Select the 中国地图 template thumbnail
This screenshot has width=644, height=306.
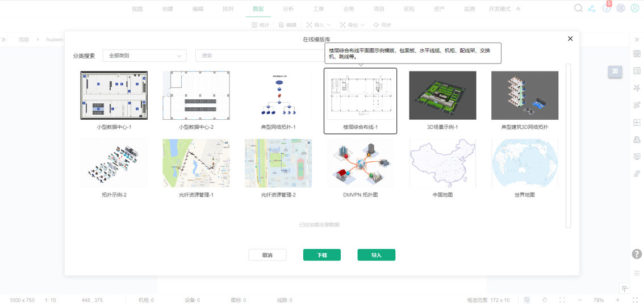click(x=443, y=163)
